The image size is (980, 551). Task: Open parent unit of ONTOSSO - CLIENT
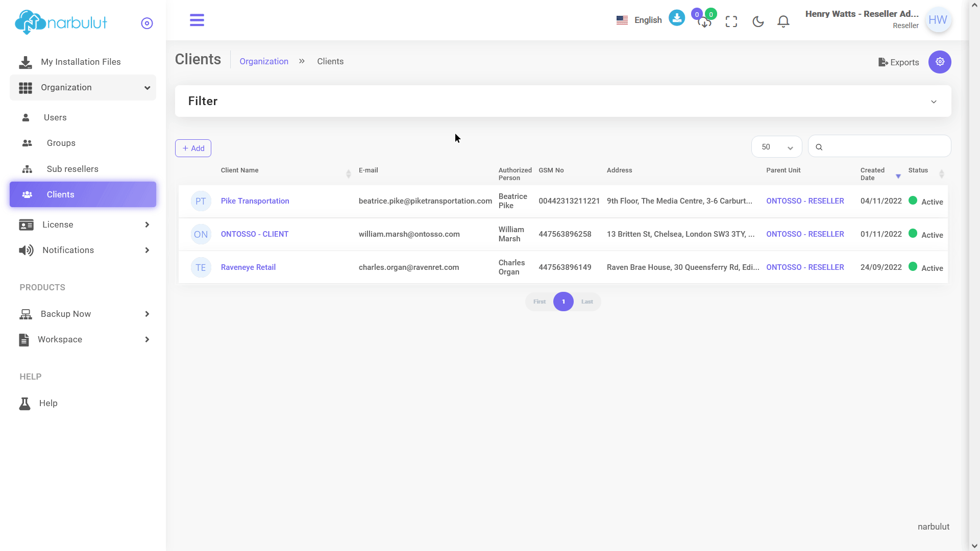(x=805, y=234)
